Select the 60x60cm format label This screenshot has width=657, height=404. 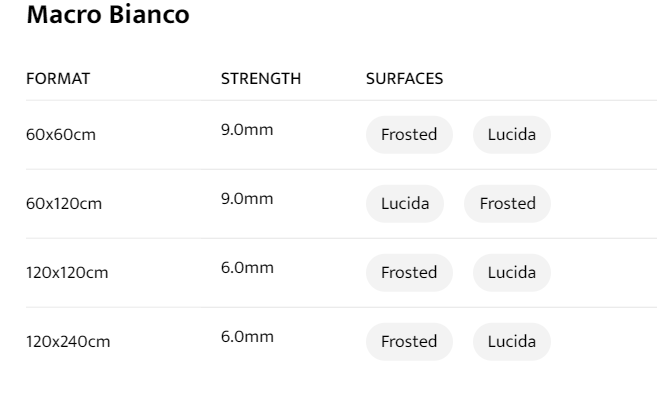click(60, 135)
